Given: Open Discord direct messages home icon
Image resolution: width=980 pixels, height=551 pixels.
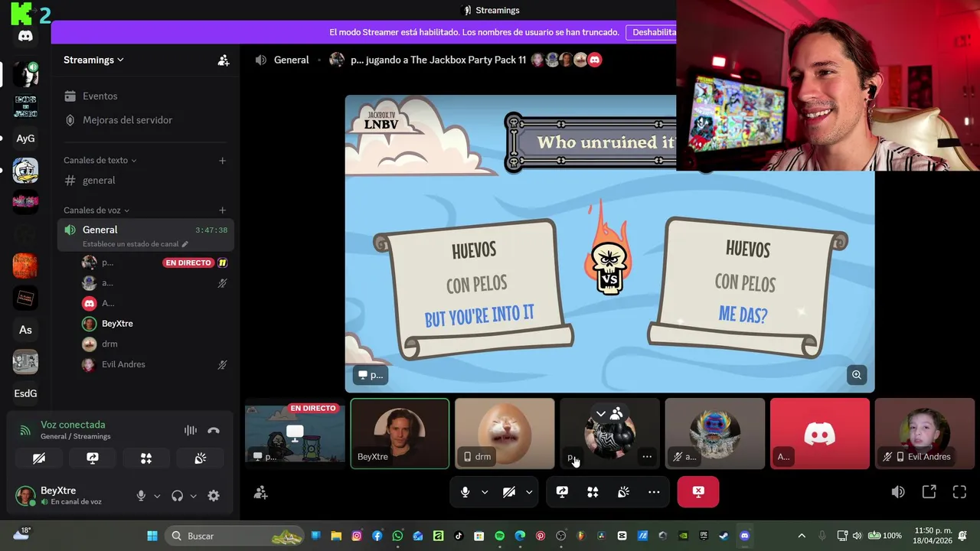Looking at the screenshot, I should pos(25,36).
